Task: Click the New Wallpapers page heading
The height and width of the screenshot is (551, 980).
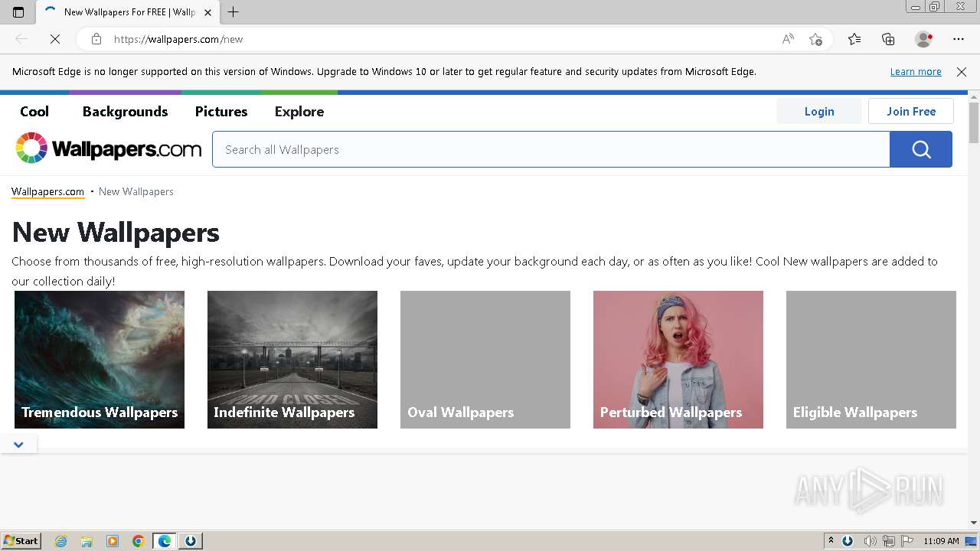Action: pyautogui.click(x=116, y=232)
